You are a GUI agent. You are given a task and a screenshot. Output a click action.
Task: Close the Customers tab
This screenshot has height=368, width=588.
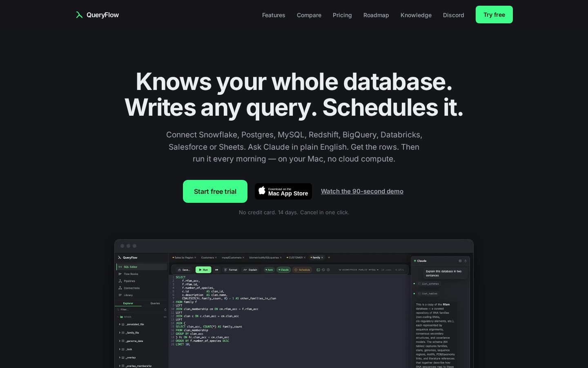216,258
